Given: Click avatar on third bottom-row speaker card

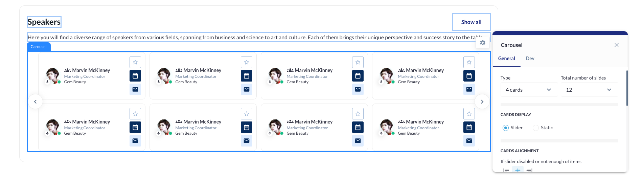Looking at the screenshot, I should pyautogui.click(x=275, y=127).
